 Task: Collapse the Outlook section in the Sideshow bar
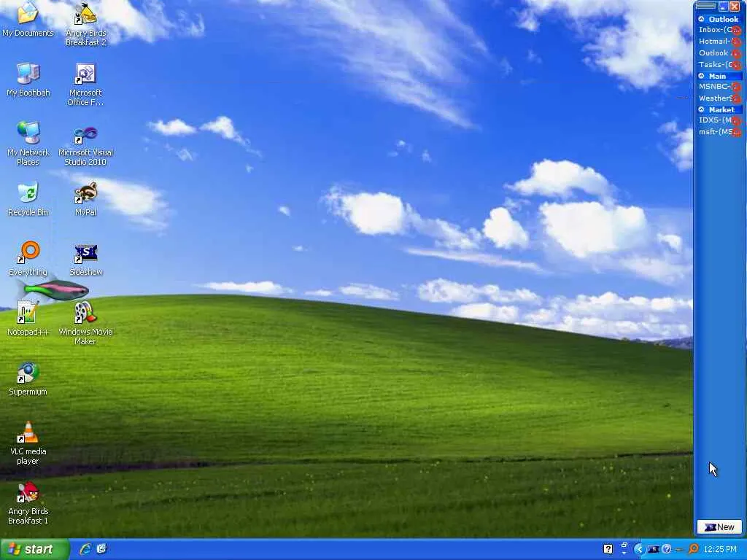[701, 19]
